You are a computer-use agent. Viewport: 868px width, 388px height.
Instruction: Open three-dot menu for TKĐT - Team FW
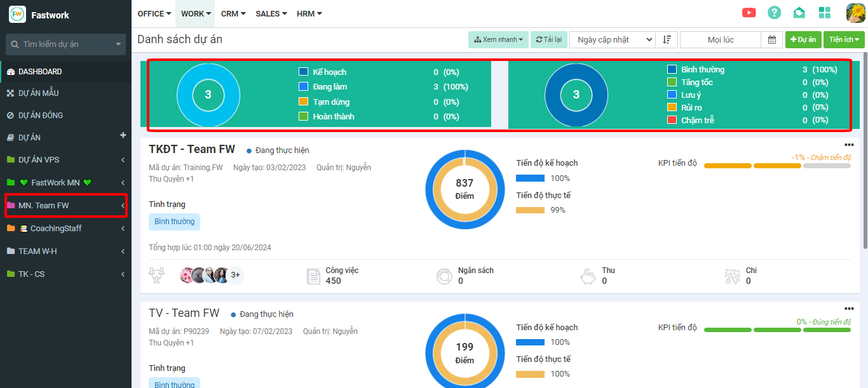coord(849,145)
